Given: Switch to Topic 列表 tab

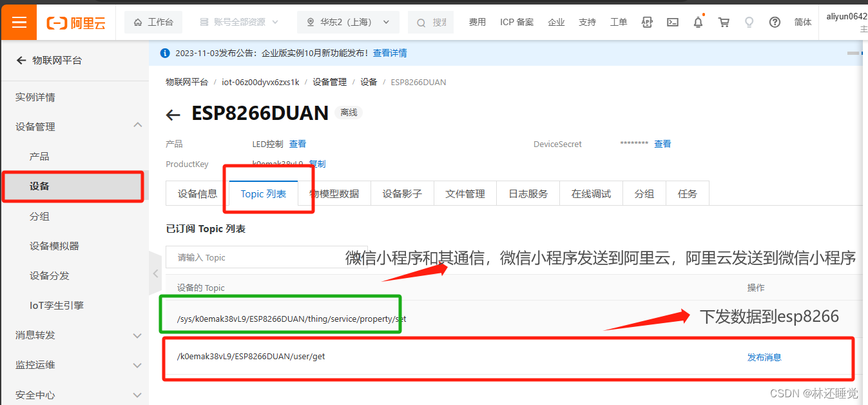Looking at the screenshot, I should tap(264, 193).
